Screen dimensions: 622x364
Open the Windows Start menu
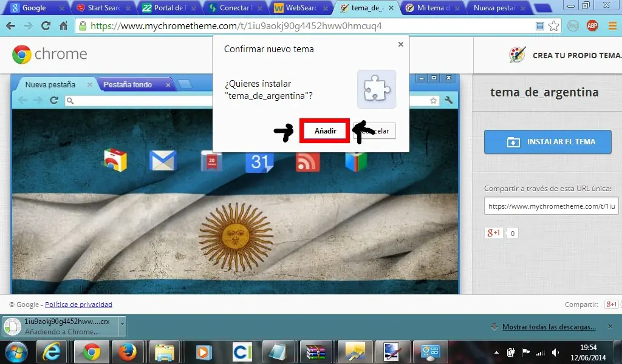click(x=16, y=352)
